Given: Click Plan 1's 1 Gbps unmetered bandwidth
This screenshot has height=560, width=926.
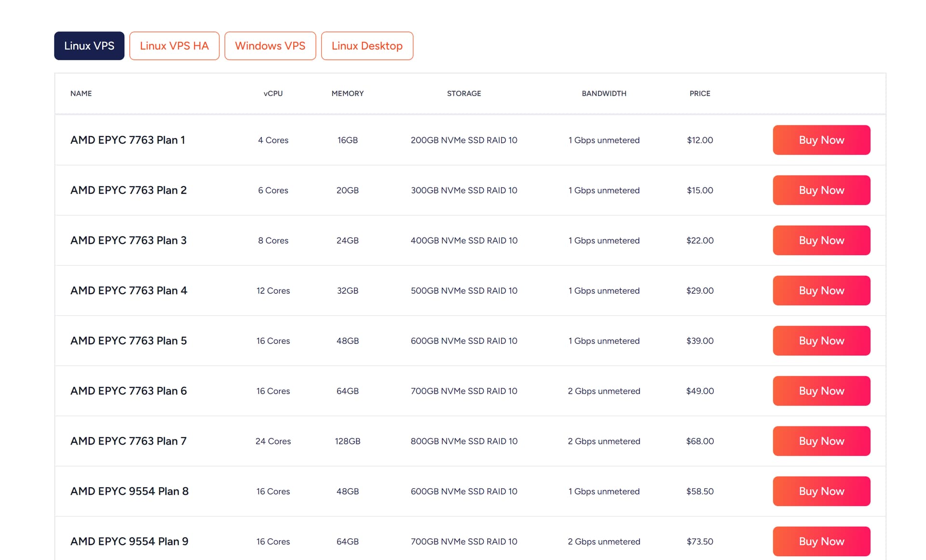Looking at the screenshot, I should [604, 140].
